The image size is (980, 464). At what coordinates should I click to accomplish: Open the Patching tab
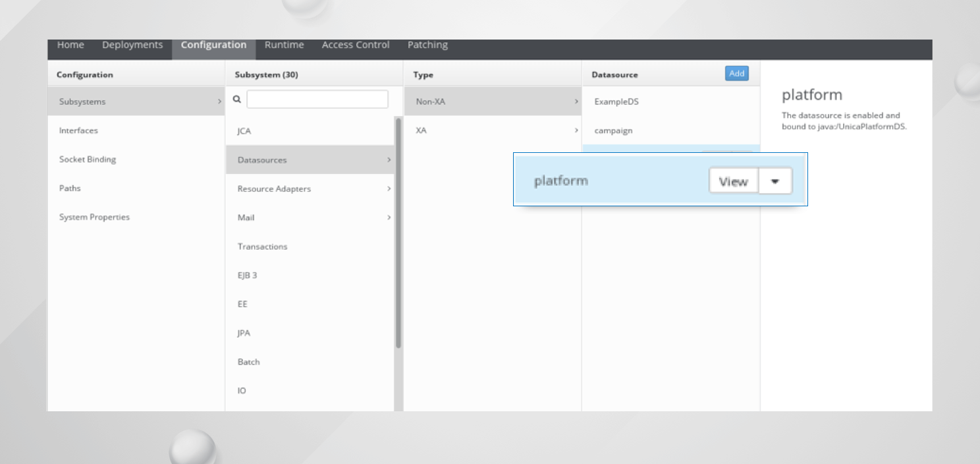click(x=427, y=45)
